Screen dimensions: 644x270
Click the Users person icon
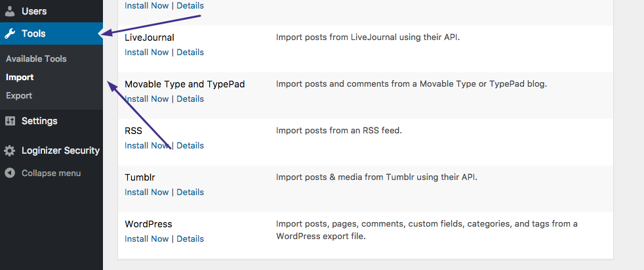tap(10, 11)
